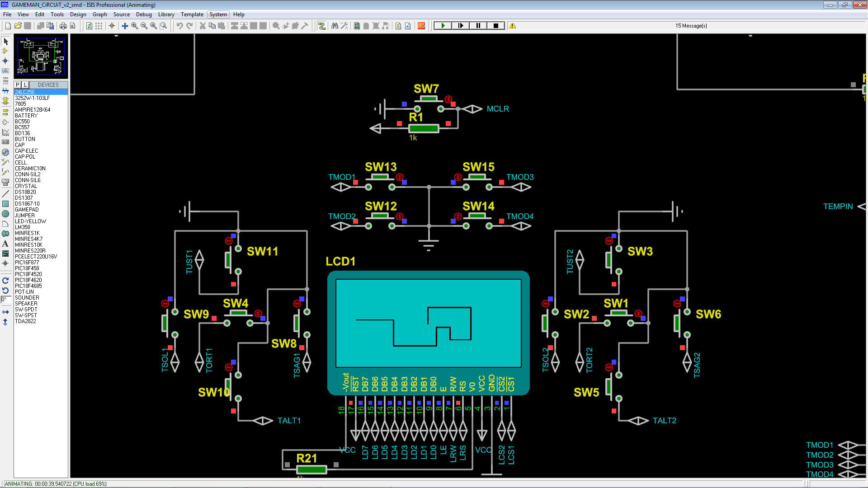Screen dimensions: 868x488
Task: Select PIC18F4620 in devices list
Action: point(41,280)
